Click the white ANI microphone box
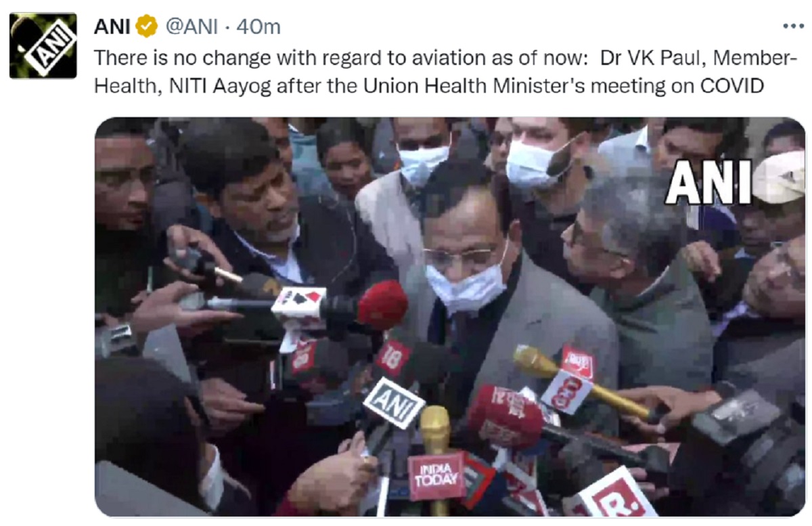 point(393,403)
